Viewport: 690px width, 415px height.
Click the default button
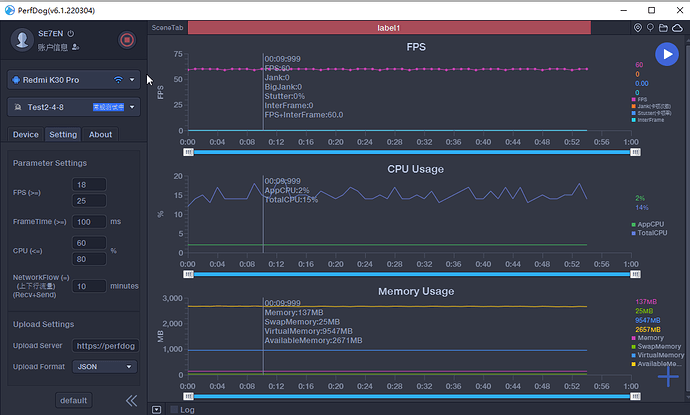[74, 400]
